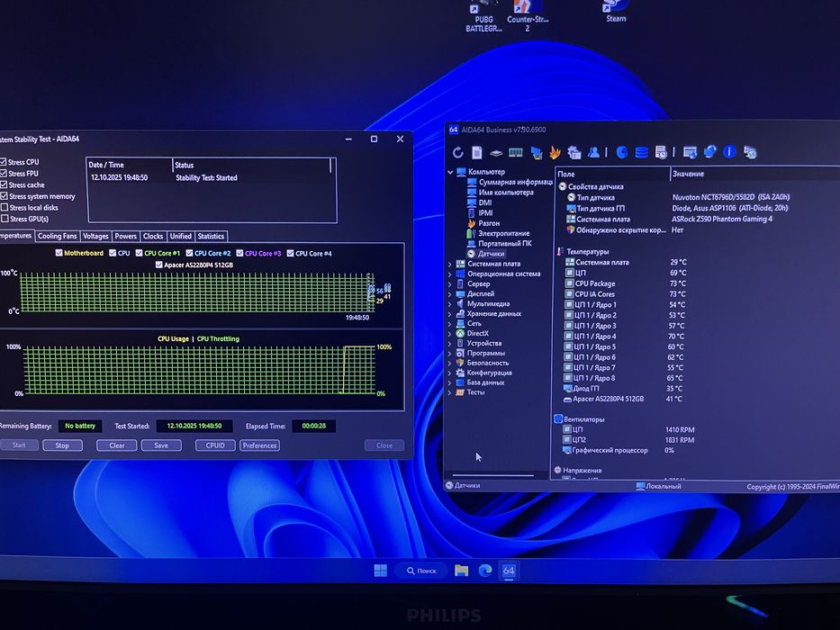Click the AIDA64 taskbar icon
This screenshot has height=630, width=840.
tap(509, 571)
